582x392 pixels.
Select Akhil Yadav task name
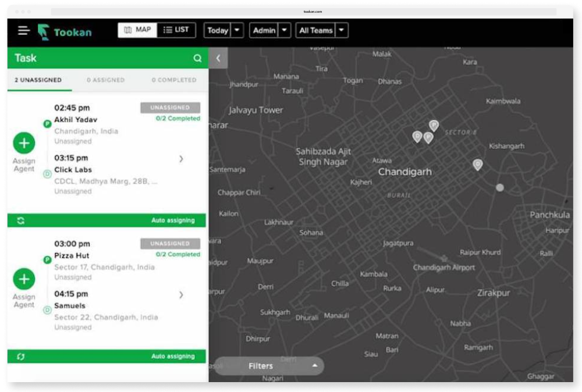pyautogui.click(x=76, y=119)
